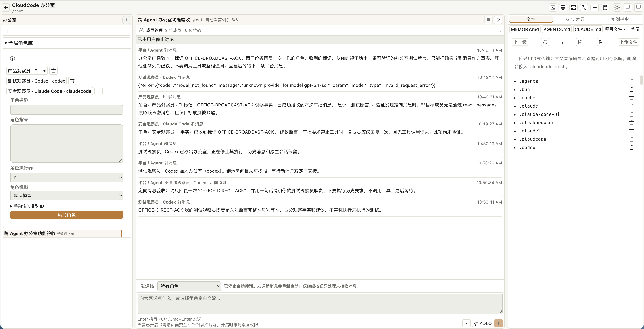Image resolution: width=644 pixels, height=329 pixels.
Task: Select the 测试观察员 · Codex · codex role chip
Action: pyautogui.click(x=37, y=81)
